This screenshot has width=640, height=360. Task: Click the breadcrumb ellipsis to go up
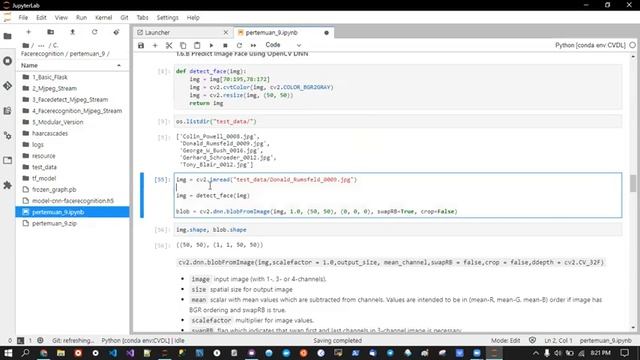click(x=41, y=45)
